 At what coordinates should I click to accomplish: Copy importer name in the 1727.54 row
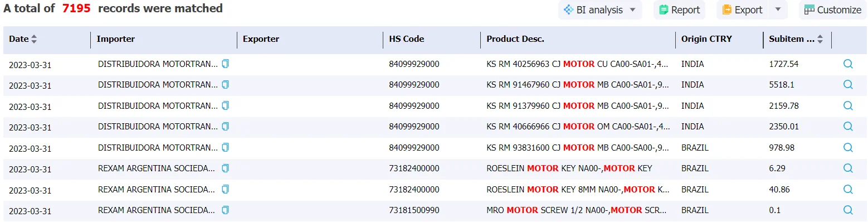click(225, 64)
